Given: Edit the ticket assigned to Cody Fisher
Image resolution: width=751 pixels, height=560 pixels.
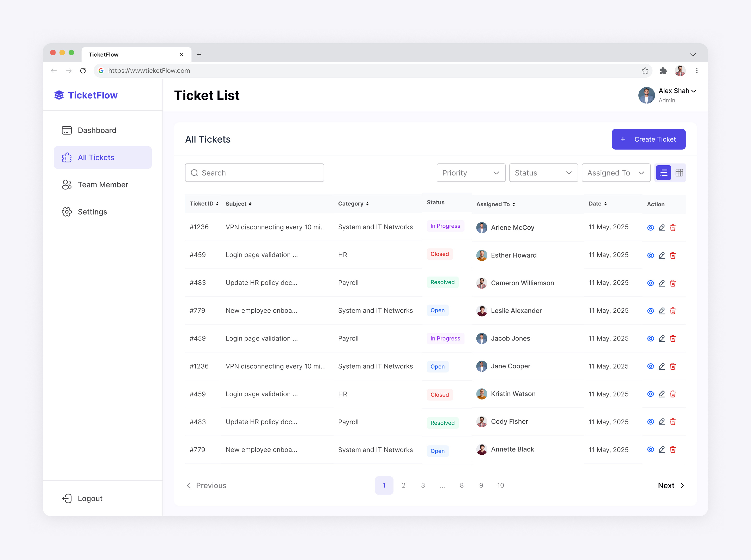Looking at the screenshot, I should click(662, 422).
